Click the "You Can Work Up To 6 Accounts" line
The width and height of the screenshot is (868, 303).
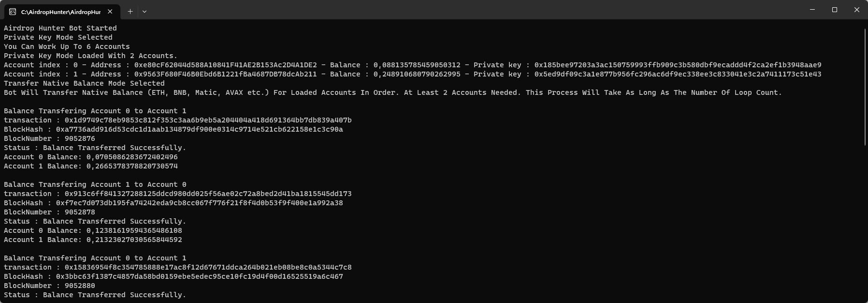(67, 46)
